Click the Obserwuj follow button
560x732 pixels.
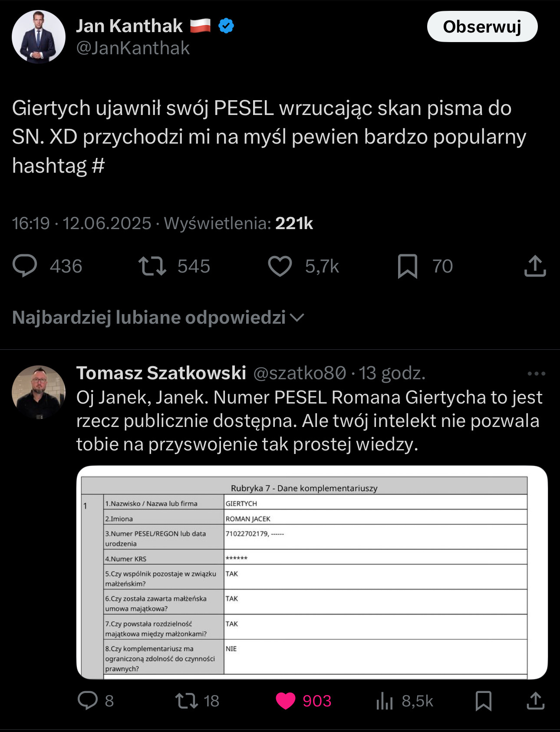tap(482, 27)
